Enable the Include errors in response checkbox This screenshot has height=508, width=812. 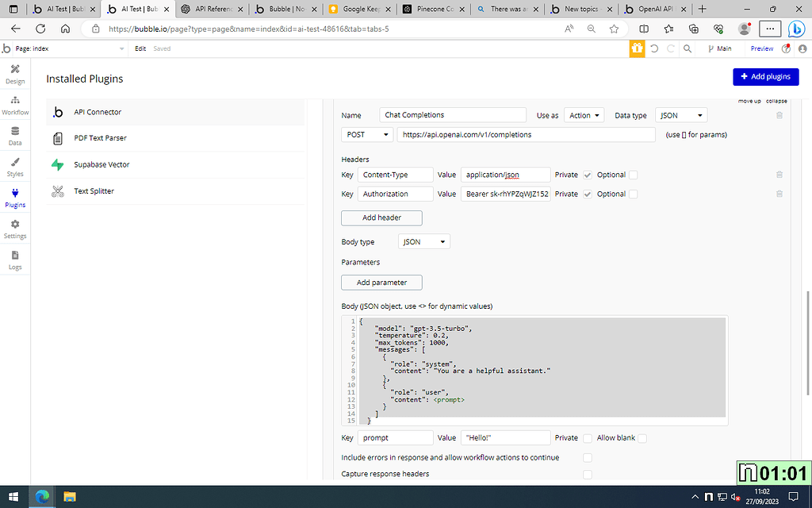586,457
